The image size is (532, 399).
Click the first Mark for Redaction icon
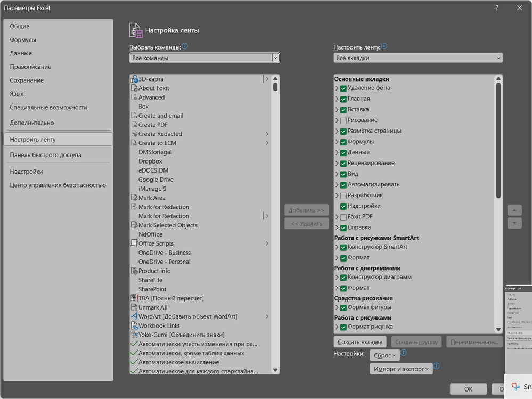(134, 207)
